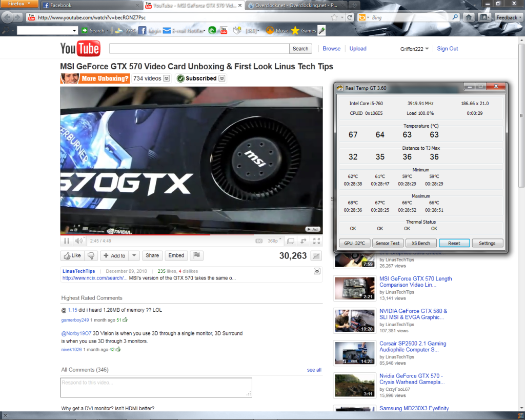Like the video with thumbs-up button
The height and width of the screenshot is (420, 525).
[72, 255]
